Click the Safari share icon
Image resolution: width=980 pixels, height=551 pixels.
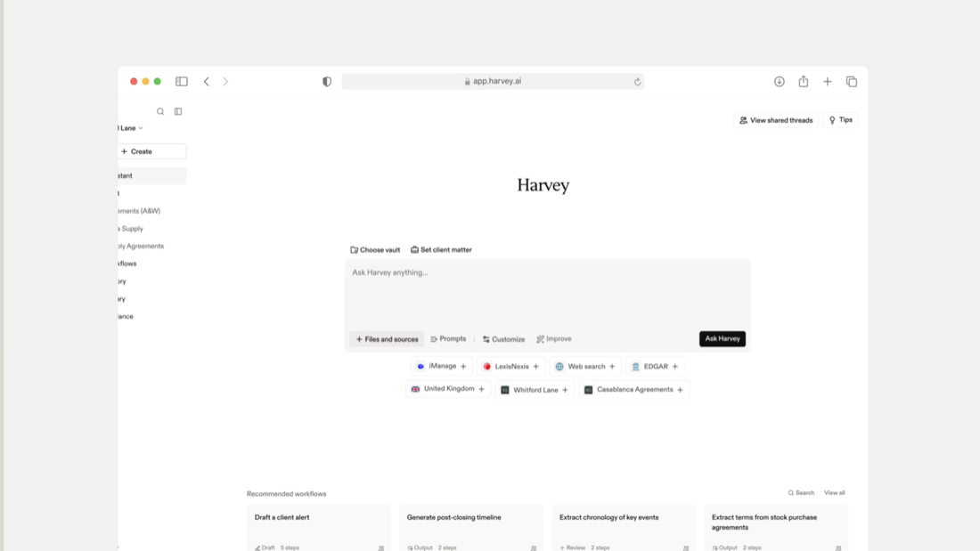(803, 81)
